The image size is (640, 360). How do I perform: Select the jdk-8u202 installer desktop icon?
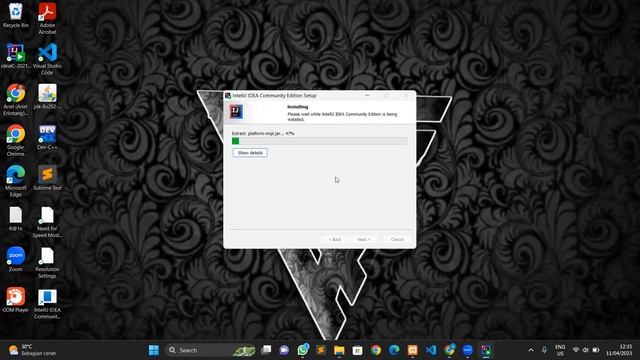tap(47, 97)
